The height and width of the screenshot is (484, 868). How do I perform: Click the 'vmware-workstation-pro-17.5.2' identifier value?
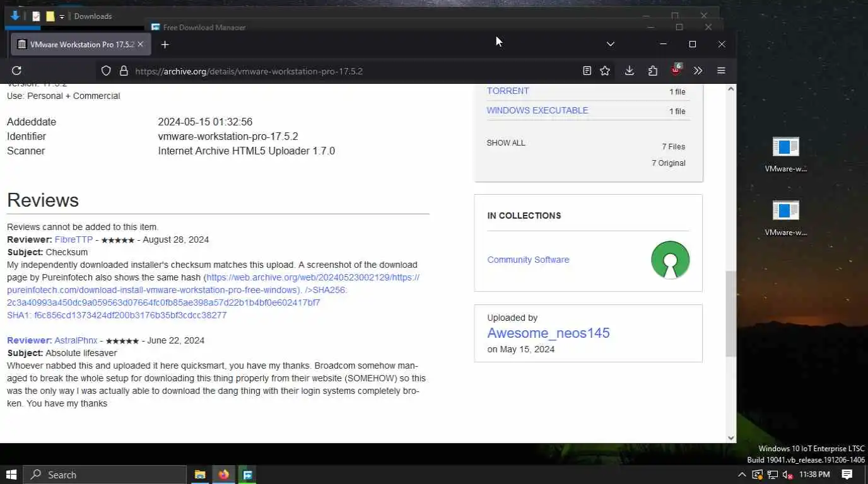(x=228, y=136)
